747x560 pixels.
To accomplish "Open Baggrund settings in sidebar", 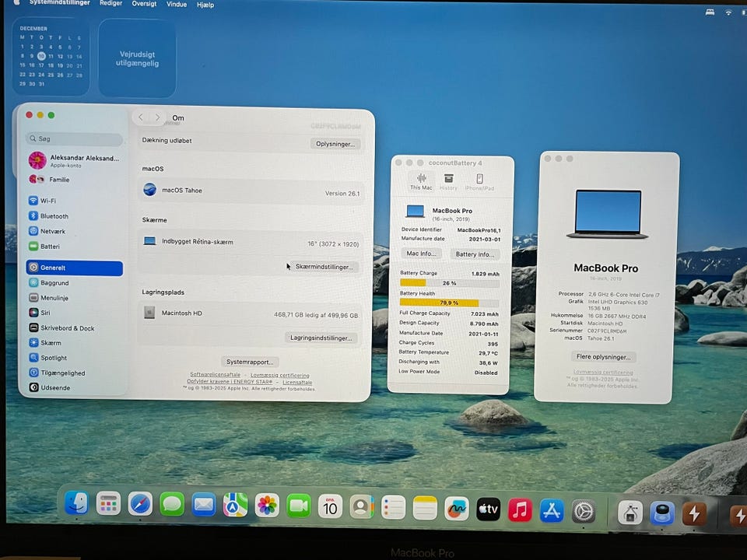I will (74, 282).
